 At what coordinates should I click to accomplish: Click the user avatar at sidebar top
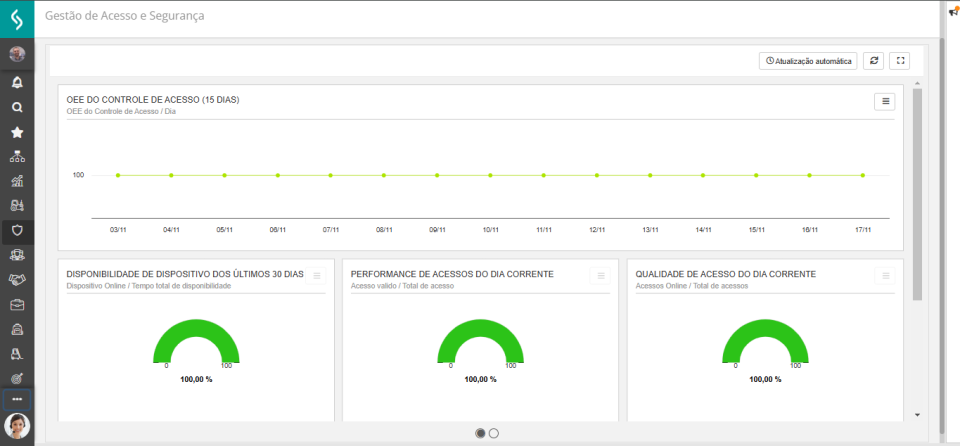[17, 54]
